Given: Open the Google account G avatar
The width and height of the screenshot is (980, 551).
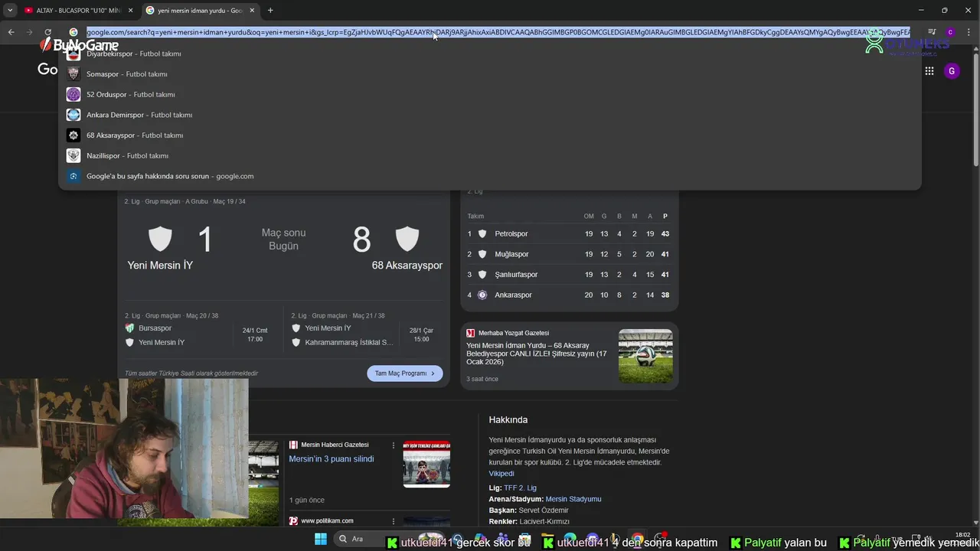Looking at the screenshot, I should pyautogui.click(x=952, y=71).
